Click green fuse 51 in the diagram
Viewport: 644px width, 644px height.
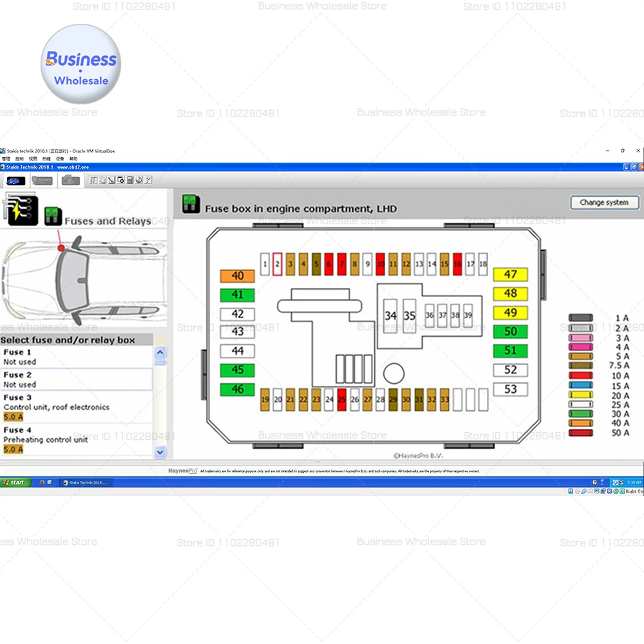pos(511,351)
